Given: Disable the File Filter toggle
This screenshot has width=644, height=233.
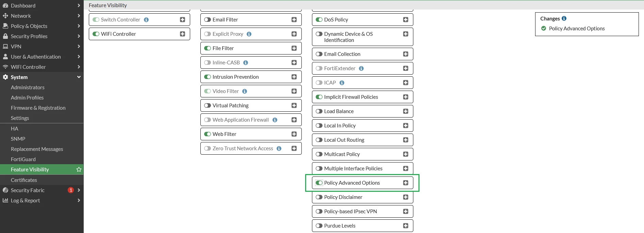Looking at the screenshot, I should pyautogui.click(x=208, y=48).
